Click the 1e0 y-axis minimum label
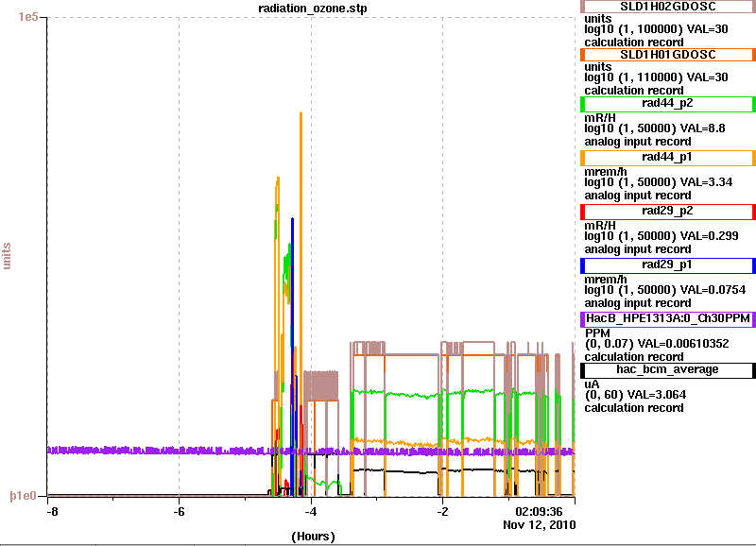This screenshot has height=546, width=756. 23,496
